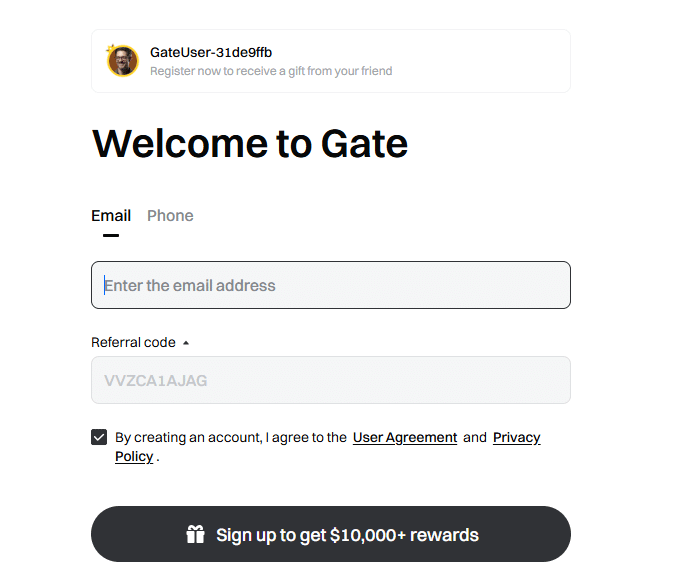Click the Welcome to Gate heading
674x582 pixels.
point(250,144)
